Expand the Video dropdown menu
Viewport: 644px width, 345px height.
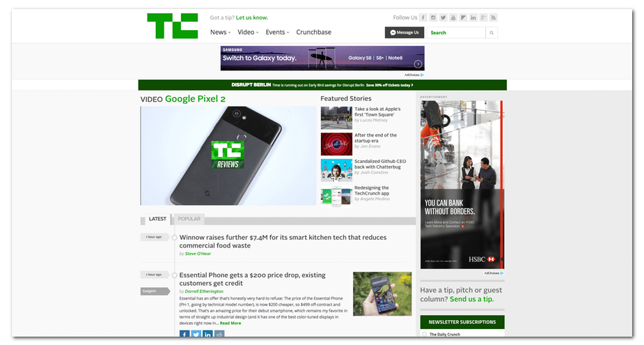(248, 32)
